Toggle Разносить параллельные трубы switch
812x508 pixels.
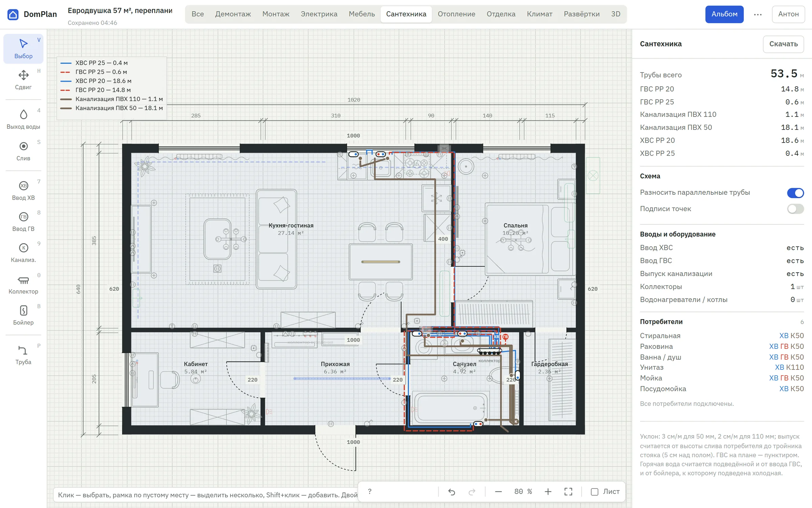(x=795, y=193)
